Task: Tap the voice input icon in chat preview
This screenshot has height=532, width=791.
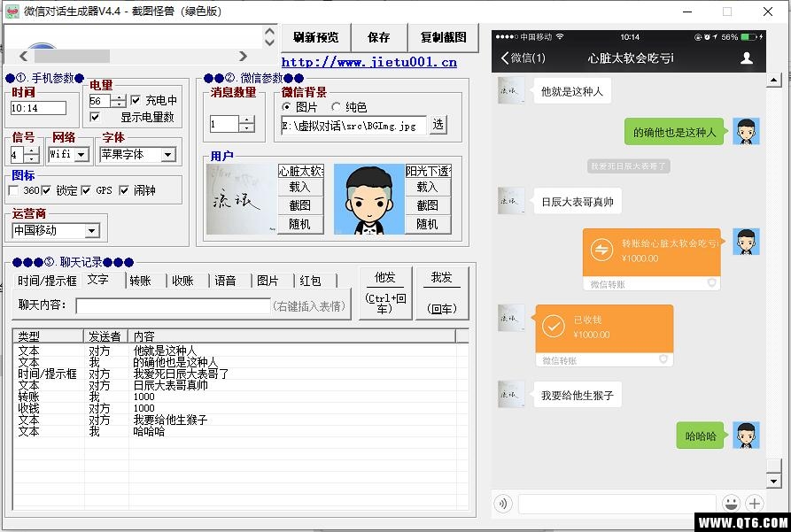Action: pos(503,504)
